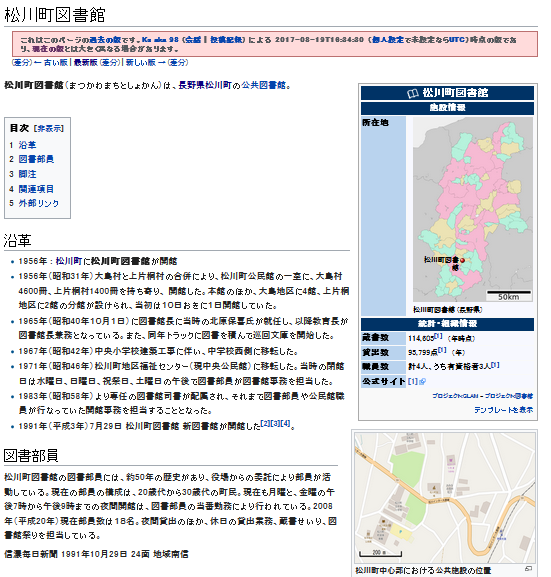Open 最新版 latest revision link
The image size is (551, 577).
pyautogui.click(x=85, y=63)
